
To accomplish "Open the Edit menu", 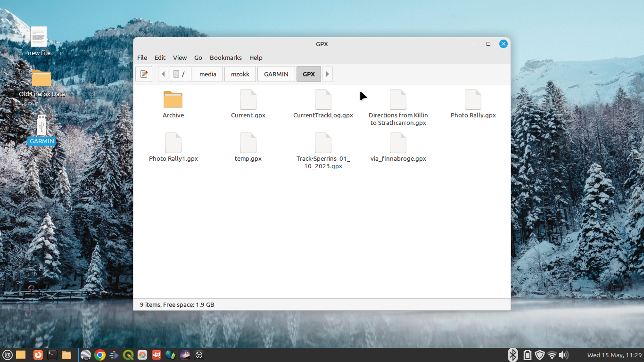I will click(160, 58).
